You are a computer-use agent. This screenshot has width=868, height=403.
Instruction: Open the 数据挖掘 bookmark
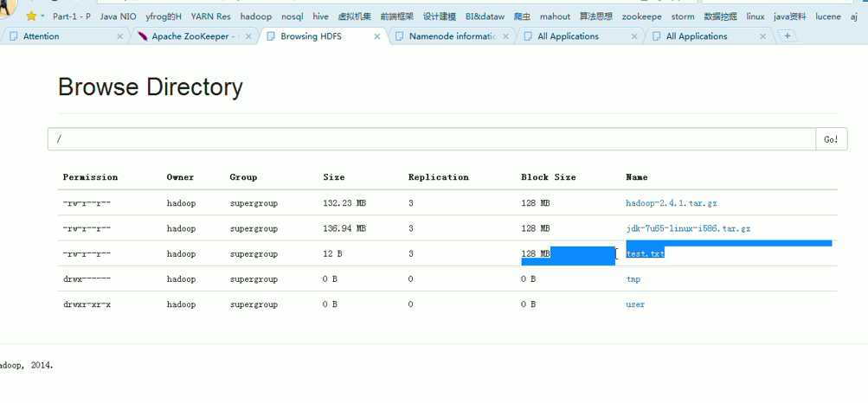point(720,16)
